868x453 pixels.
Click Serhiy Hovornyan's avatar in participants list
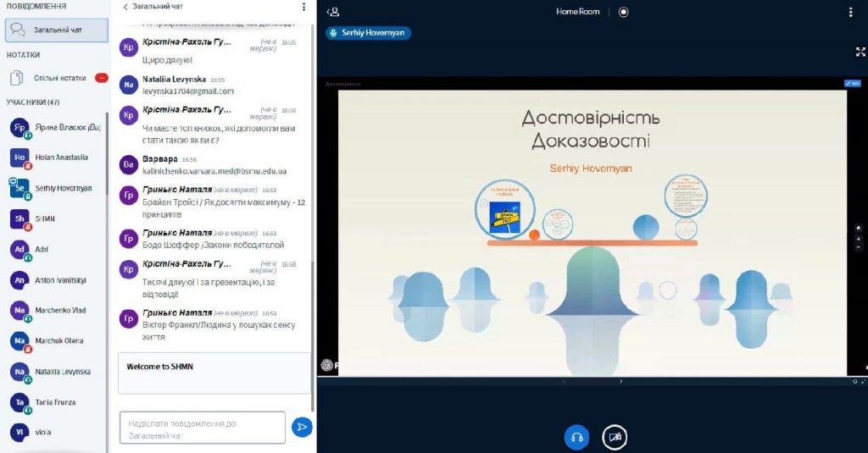point(20,188)
